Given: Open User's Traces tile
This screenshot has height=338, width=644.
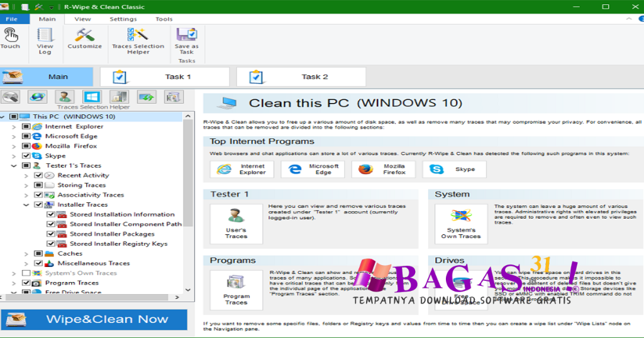Looking at the screenshot, I should pos(236,224).
